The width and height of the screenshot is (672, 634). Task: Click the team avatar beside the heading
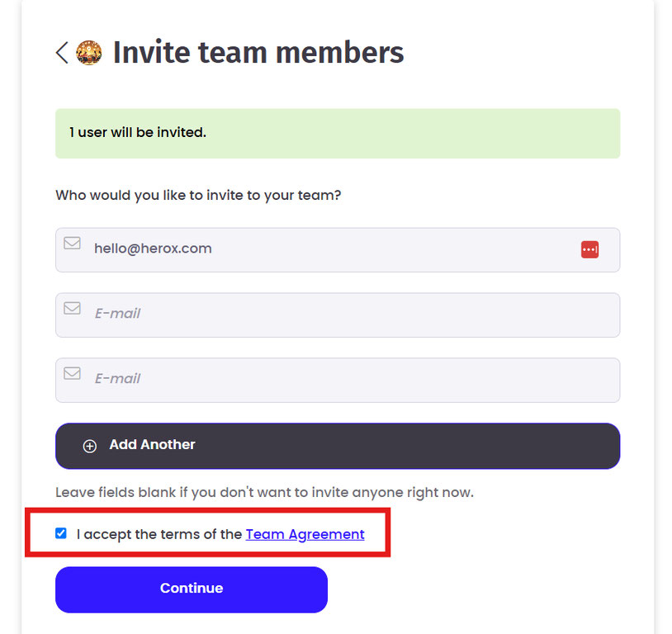[88, 53]
